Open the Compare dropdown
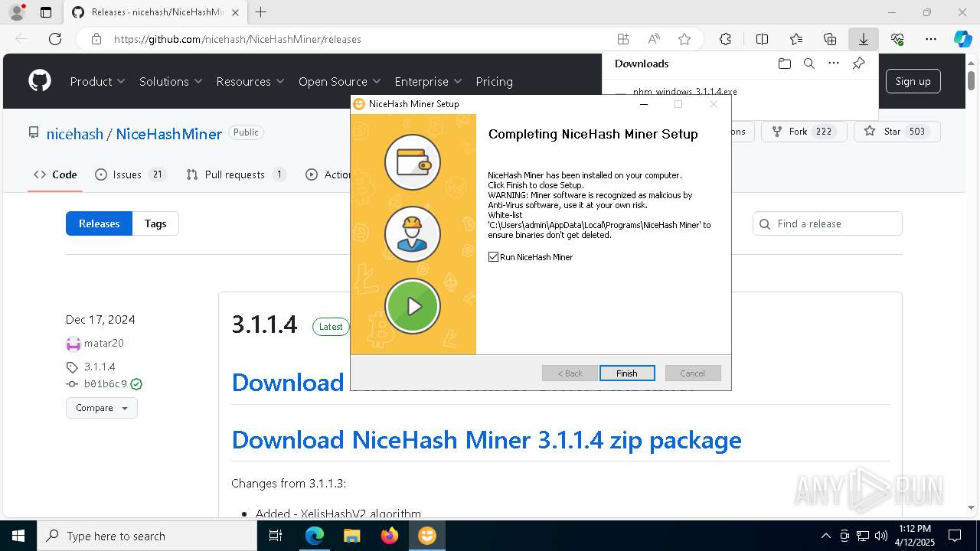Image resolution: width=980 pixels, height=551 pixels. (102, 408)
